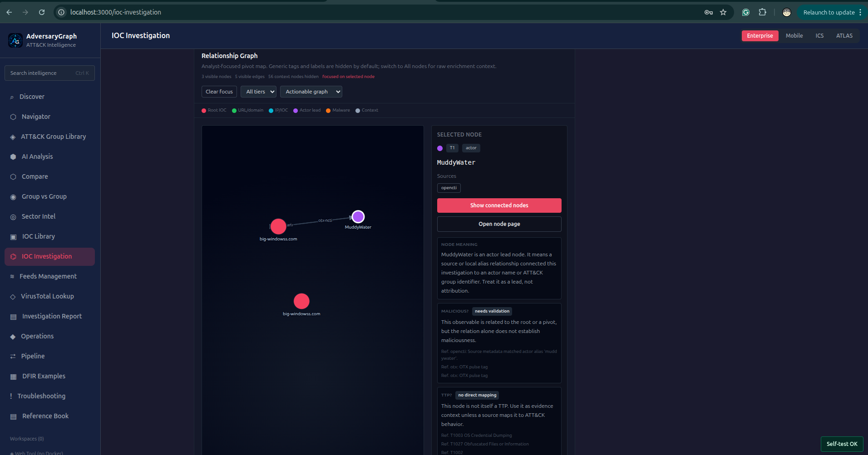Click the Actor lead purple legend swatch
This screenshot has height=455, width=868.
(296, 111)
